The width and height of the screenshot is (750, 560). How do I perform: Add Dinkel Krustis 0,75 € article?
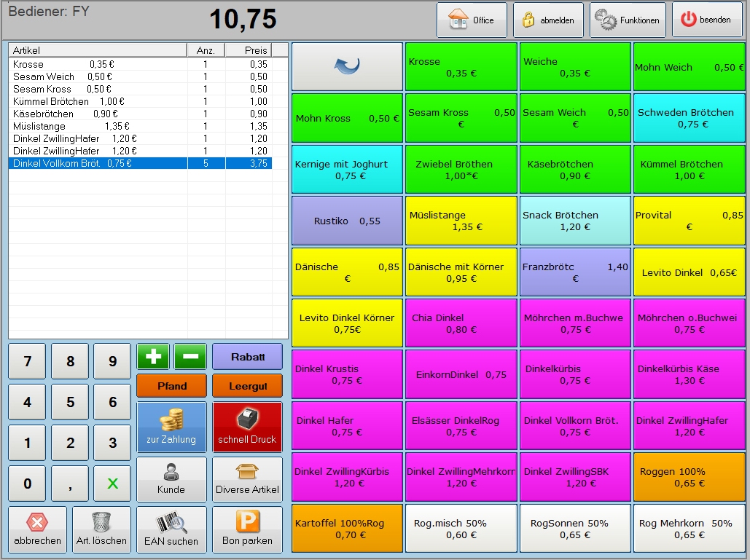[347, 374]
